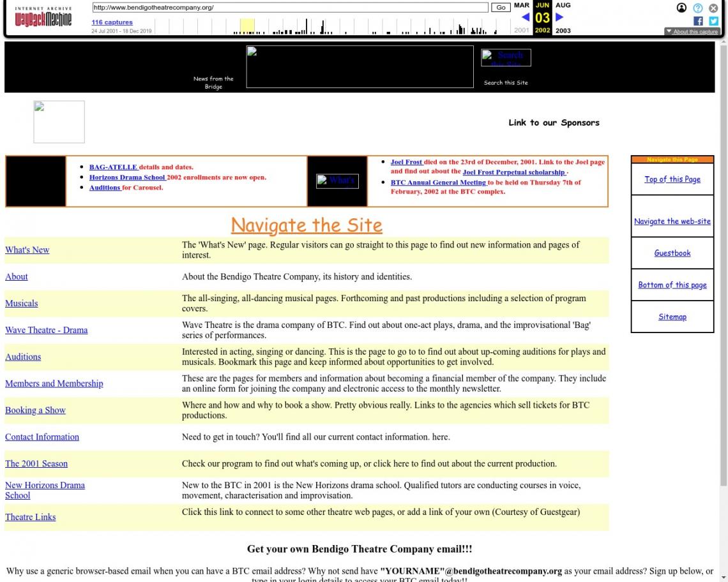Open About page link
Viewport: 728px width, 582px height.
[16, 276]
